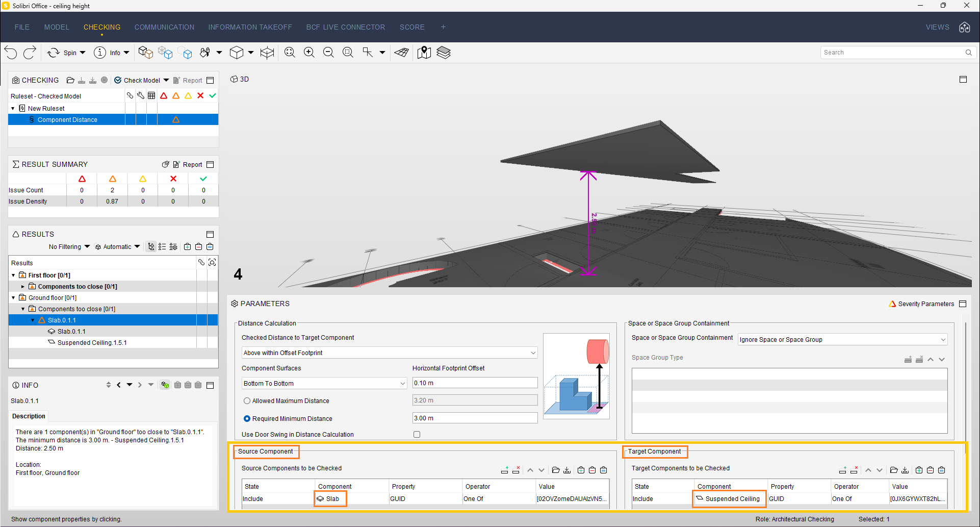
Task: Select the Info tool icon
Action: (x=100, y=53)
